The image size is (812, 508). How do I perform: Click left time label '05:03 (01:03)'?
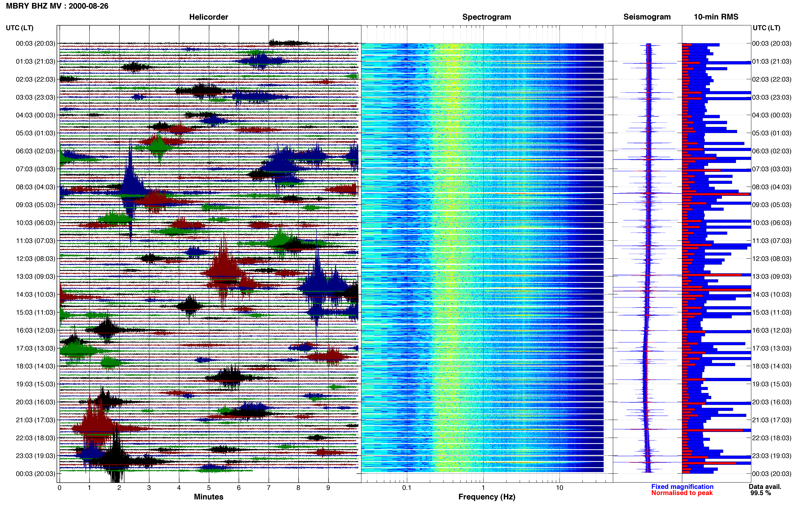[35, 133]
